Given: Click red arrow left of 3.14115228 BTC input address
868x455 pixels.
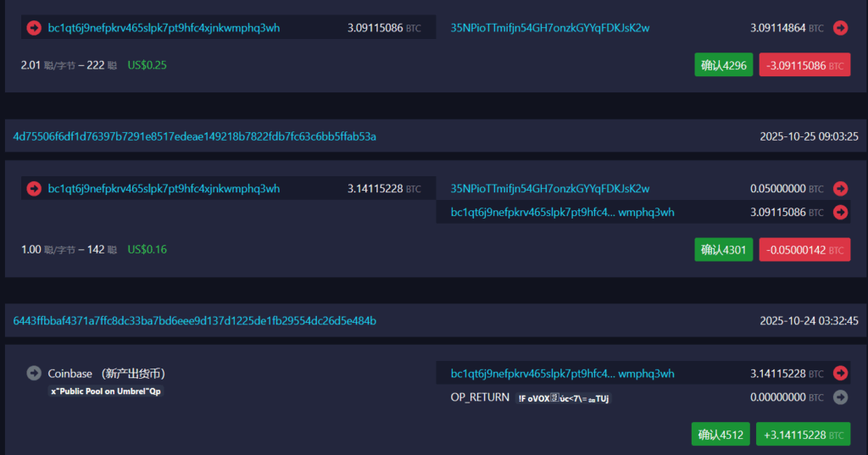Looking at the screenshot, I should point(34,188).
